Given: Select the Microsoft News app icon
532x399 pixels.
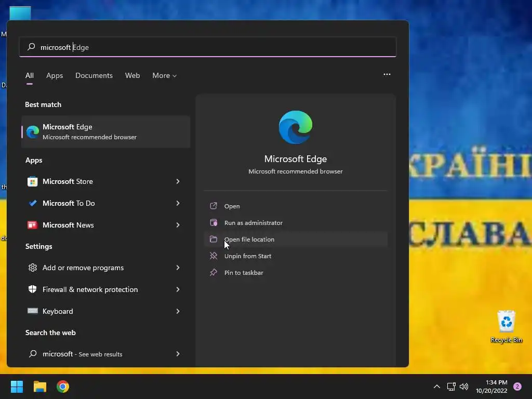Looking at the screenshot, I should point(33,225).
